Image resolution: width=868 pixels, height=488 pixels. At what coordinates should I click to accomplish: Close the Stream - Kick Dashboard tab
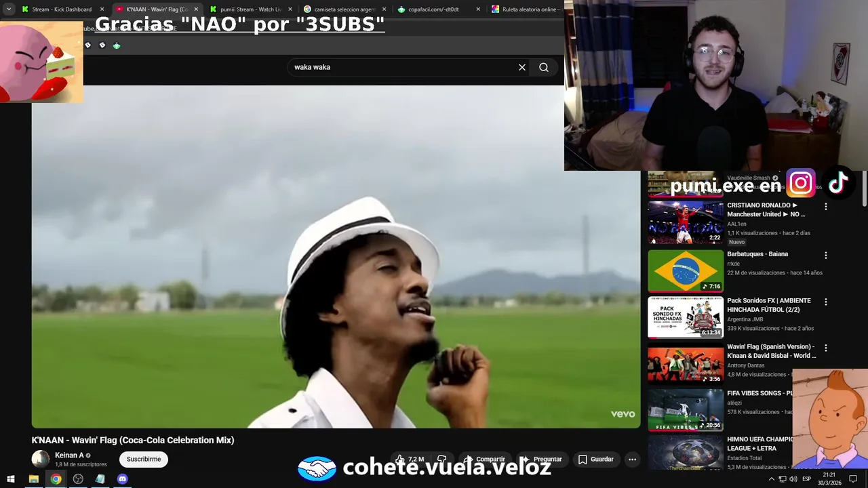coord(102,9)
